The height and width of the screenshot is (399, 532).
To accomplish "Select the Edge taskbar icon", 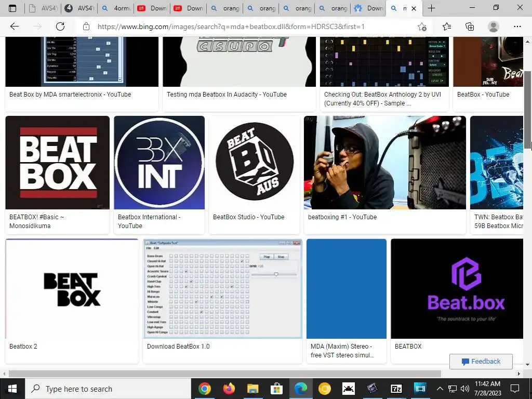I will pos(301,389).
